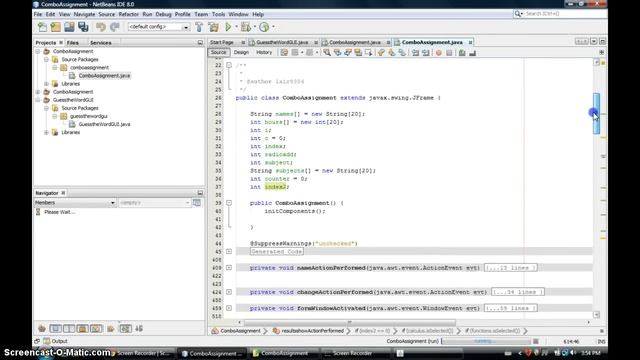
Task: Click the Build Project hammer icon
Action: point(199,27)
